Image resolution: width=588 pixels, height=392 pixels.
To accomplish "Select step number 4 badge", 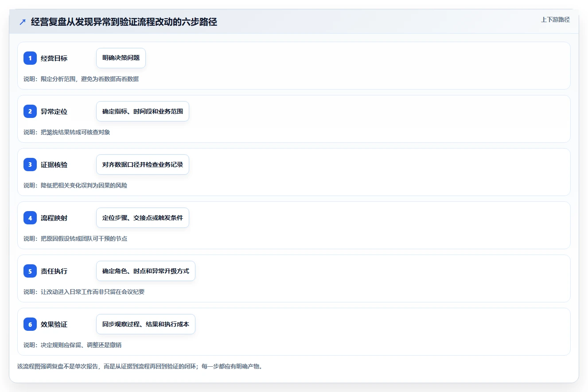I will tap(30, 218).
